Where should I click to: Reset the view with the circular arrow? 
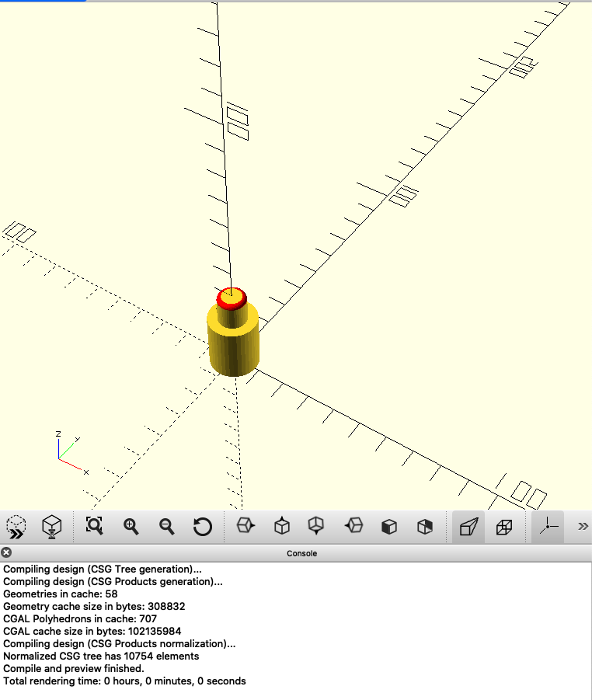[202, 527]
